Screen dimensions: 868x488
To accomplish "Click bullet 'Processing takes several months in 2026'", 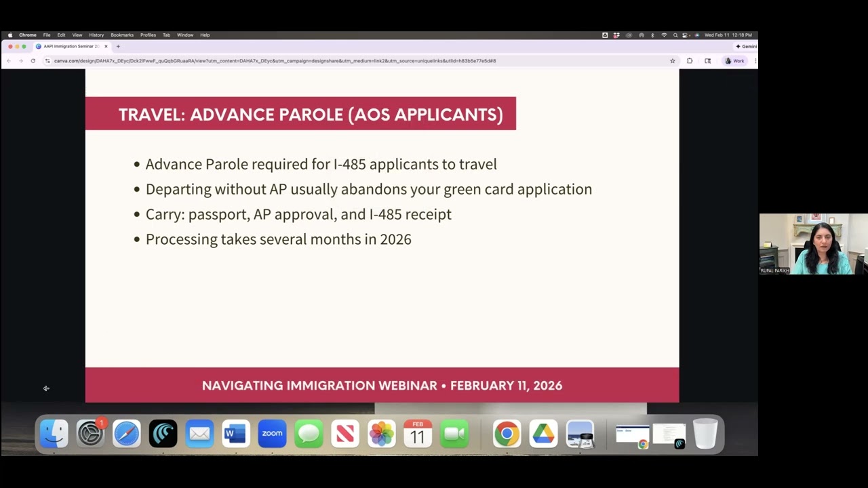I will pos(279,239).
